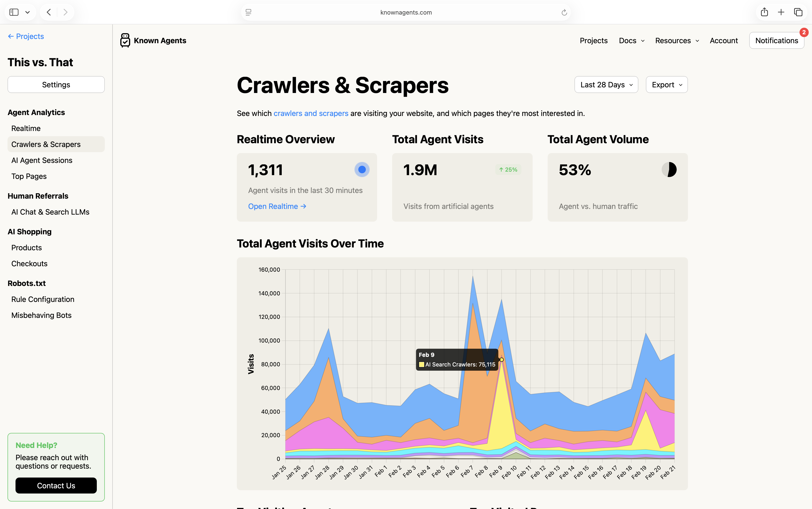The width and height of the screenshot is (812, 509).
Task: Click the agent volume pie chart icon
Action: (x=669, y=170)
